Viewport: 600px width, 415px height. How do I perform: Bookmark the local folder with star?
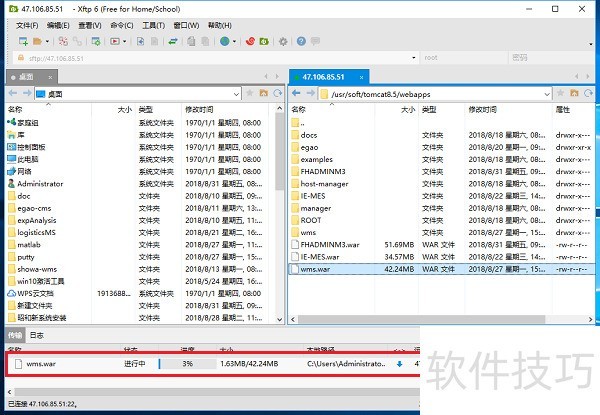click(249, 93)
